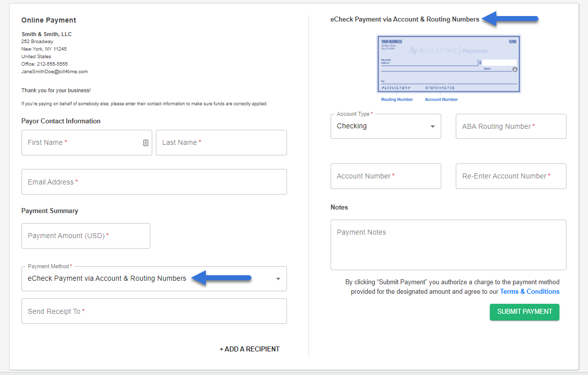The width and height of the screenshot is (588, 375).
Task: Click the Notes heading
Action: [x=339, y=207]
